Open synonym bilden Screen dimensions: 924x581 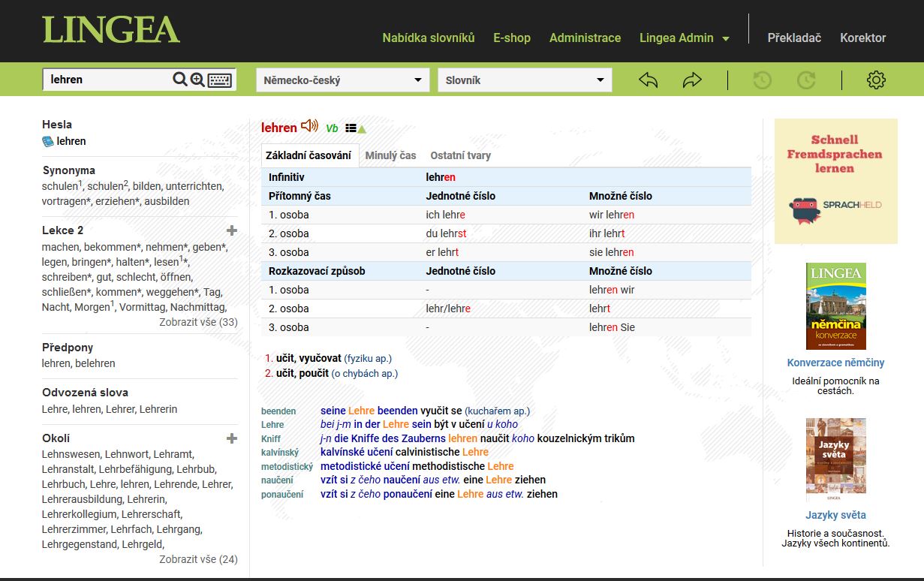pyautogui.click(x=146, y=186)
